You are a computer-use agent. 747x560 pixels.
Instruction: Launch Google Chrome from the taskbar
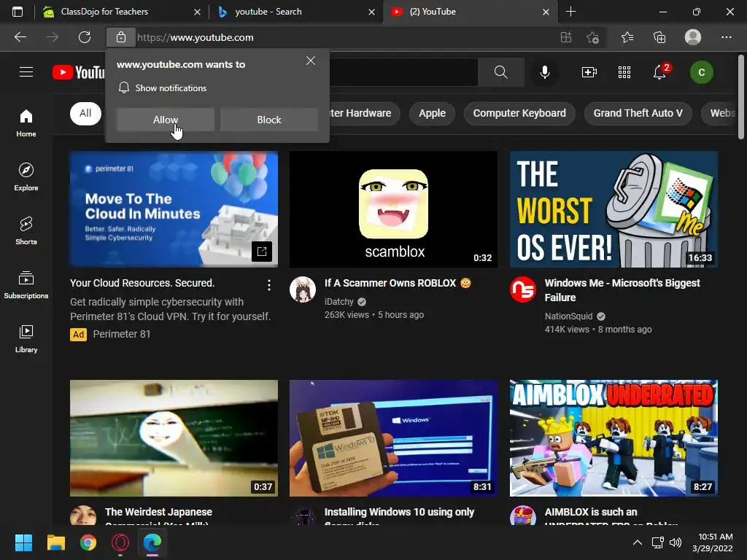coord(88,542)
